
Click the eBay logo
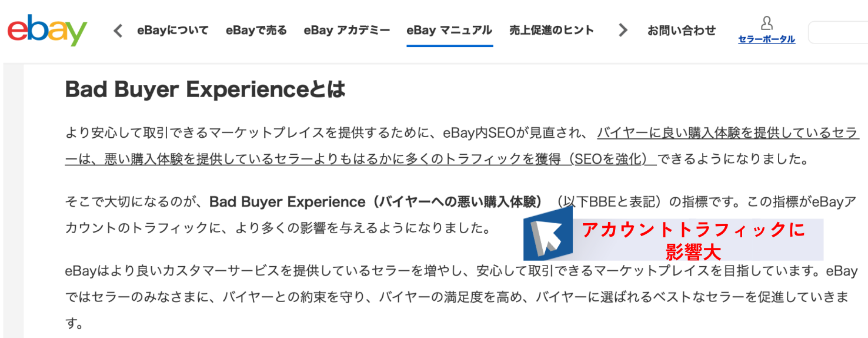click(47, 31)
